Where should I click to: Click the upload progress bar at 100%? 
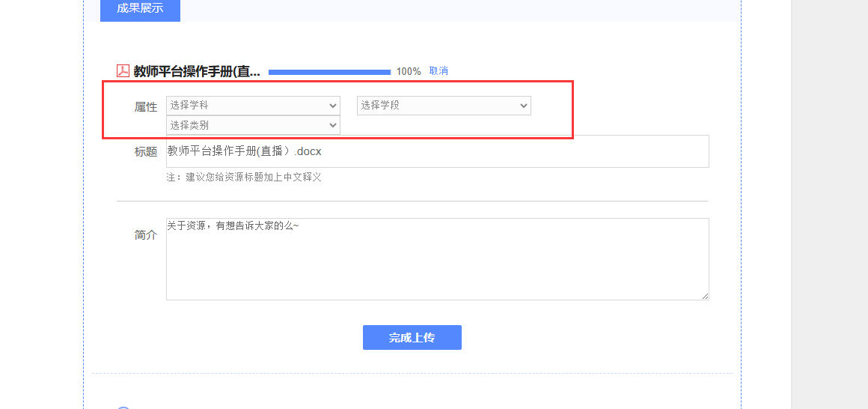(330, 72)
